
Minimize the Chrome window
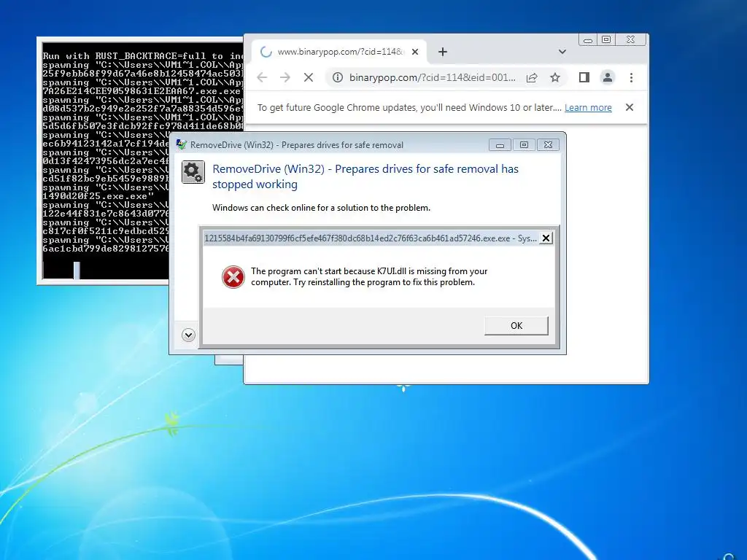[x=589, y=40]
